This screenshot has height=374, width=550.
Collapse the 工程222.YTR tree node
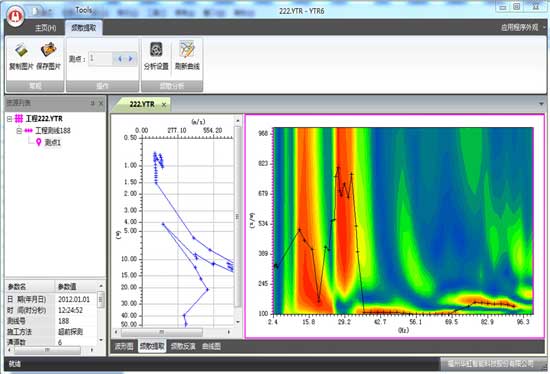(x=9, y=119)
